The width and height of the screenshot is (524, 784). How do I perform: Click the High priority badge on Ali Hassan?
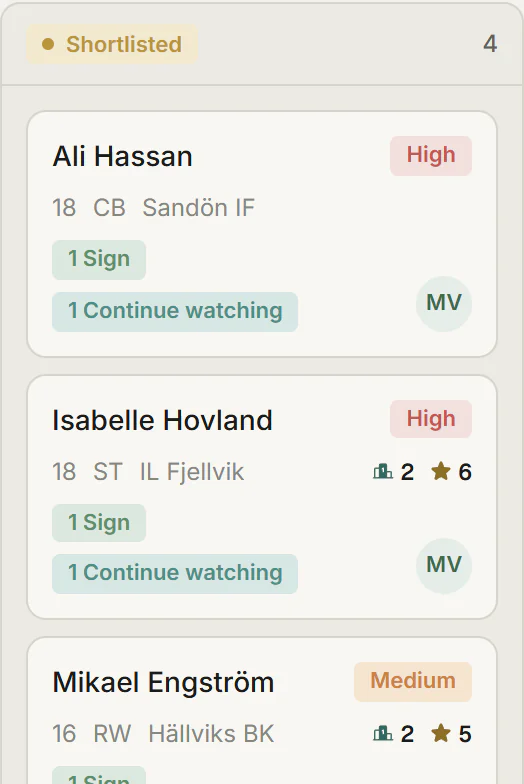(x=430, y=156)
